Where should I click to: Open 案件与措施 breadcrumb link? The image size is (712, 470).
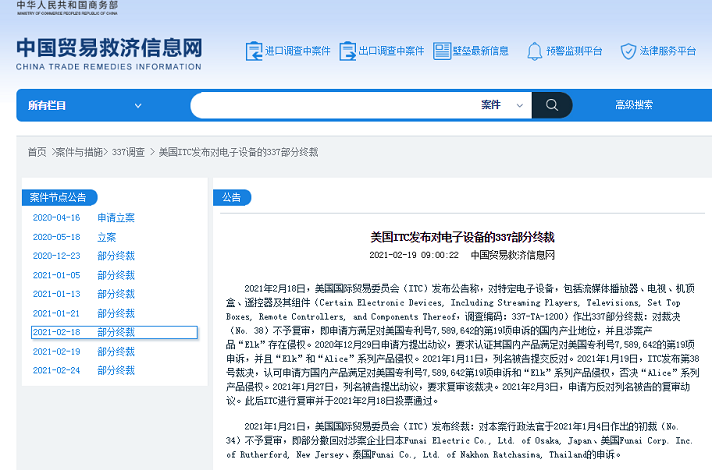tap(79, 152)
